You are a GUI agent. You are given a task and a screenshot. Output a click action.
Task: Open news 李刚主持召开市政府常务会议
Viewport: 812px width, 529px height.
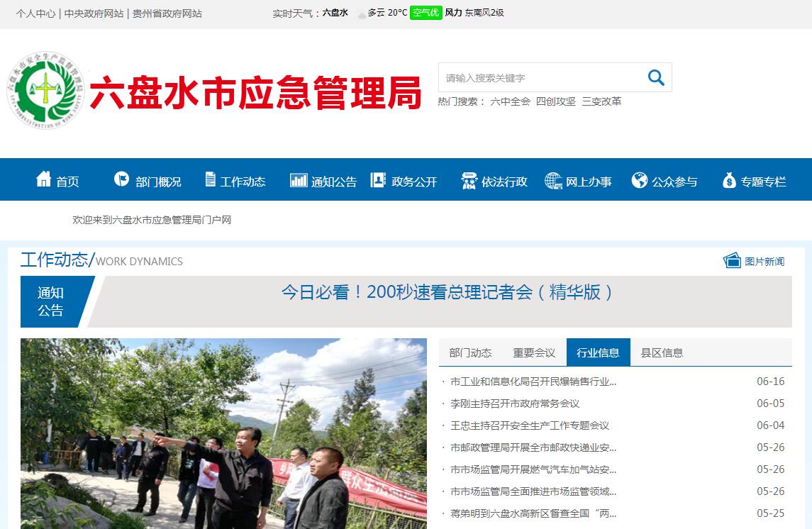(515, 403)
